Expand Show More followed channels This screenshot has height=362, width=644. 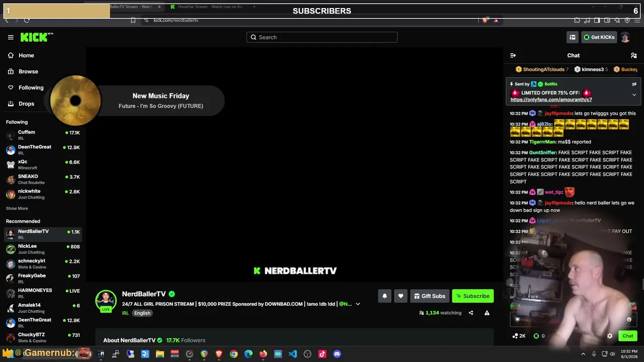(17, 208)
